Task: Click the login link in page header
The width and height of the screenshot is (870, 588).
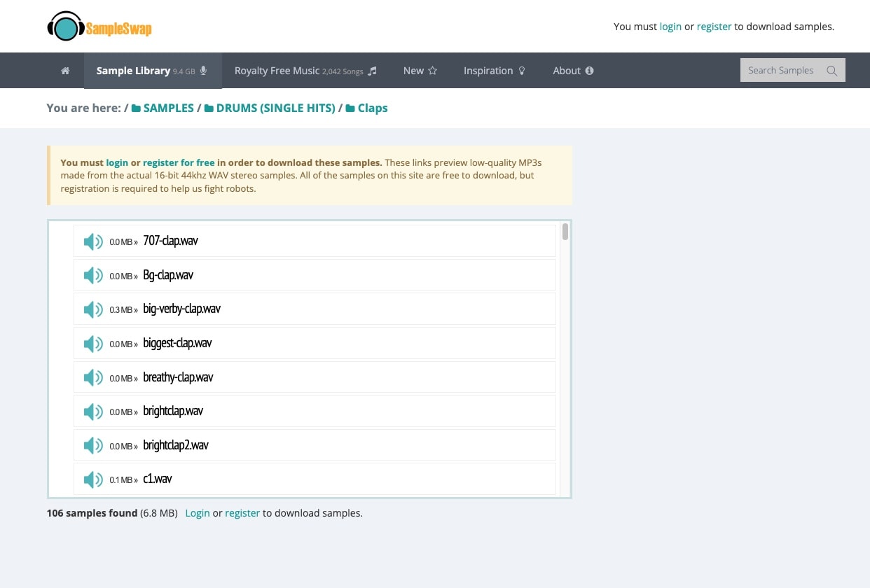Action: click(x=670, y=27)
